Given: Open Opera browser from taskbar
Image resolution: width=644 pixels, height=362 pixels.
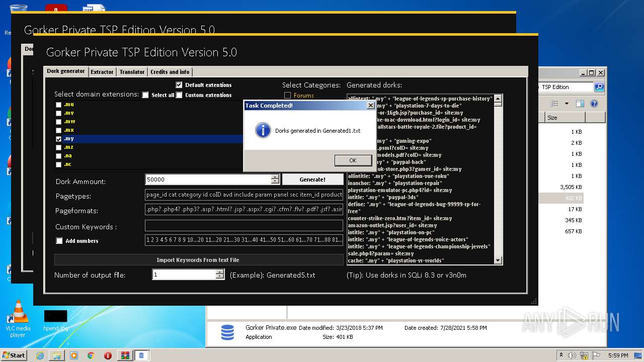Looking at the screenshot, I should [x=108, y=355].
